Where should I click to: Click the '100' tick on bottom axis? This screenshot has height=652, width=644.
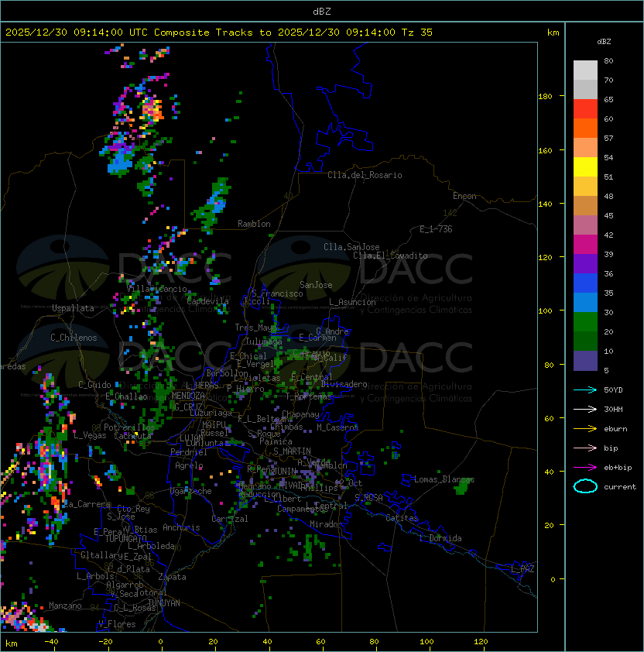427,642
